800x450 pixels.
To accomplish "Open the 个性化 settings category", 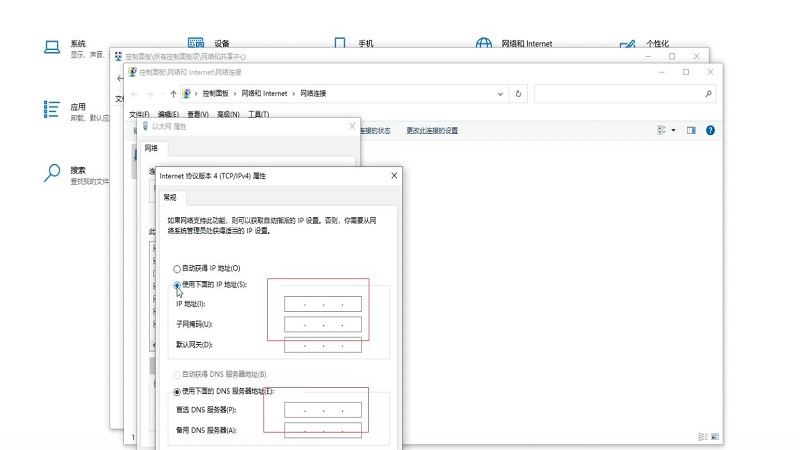I will click(644, 43).
